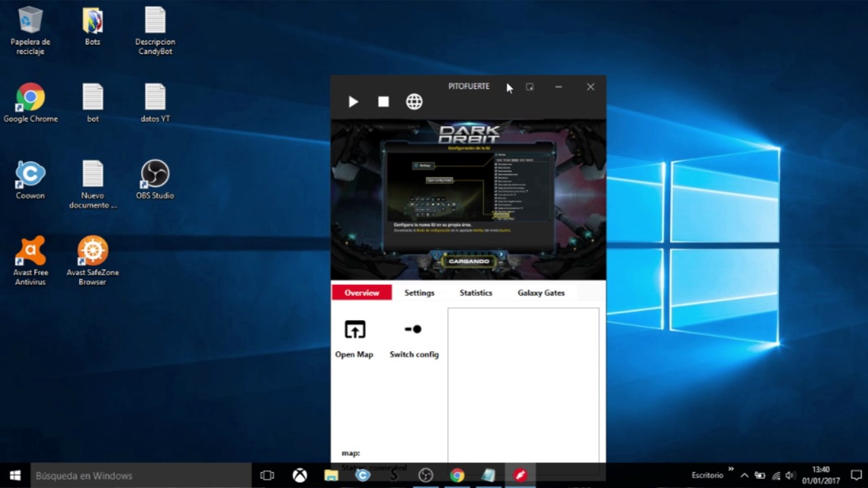Toggle the Switch config icon

coord(413,329)
